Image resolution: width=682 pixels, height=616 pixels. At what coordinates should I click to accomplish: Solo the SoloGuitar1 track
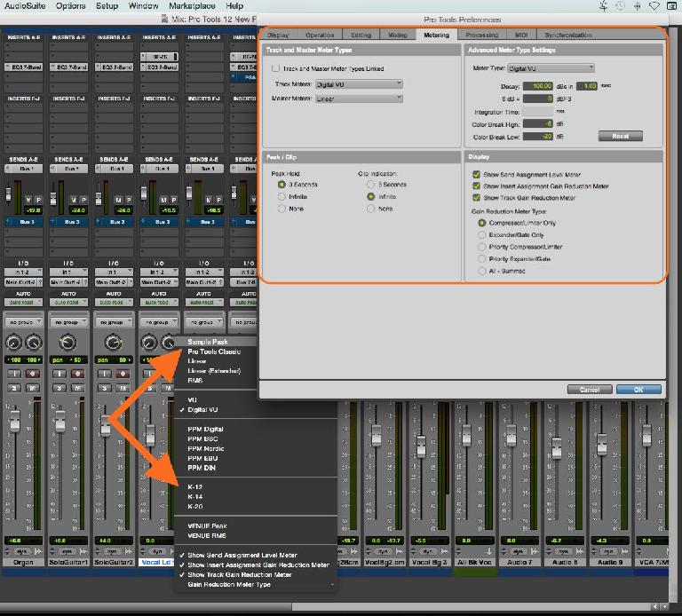click(x=59, y=388)
